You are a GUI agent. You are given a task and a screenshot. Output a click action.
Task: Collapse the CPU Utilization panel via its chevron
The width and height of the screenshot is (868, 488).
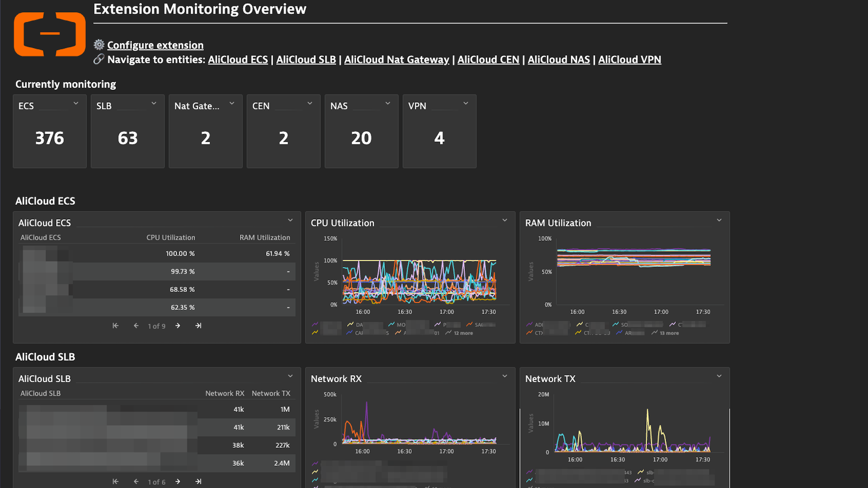coord(504,220)
